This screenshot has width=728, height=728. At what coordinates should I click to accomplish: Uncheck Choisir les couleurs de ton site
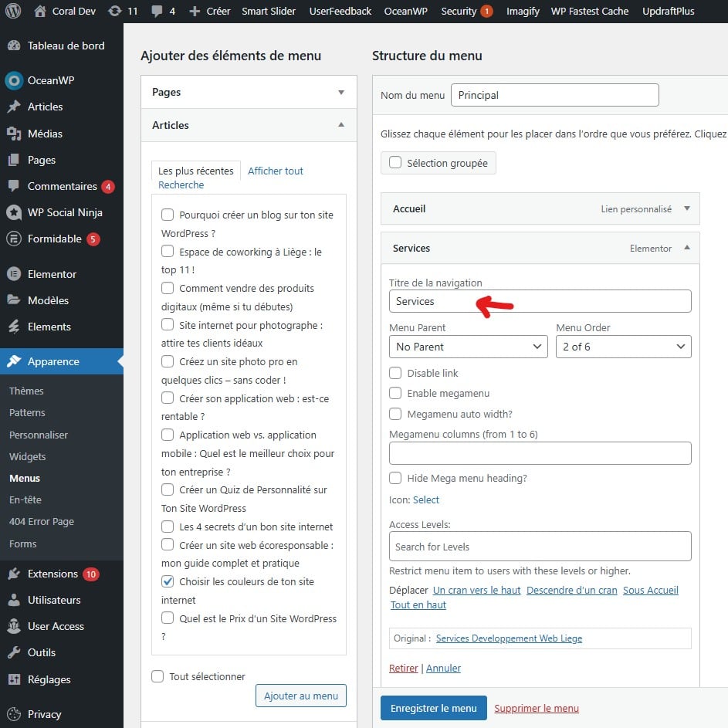click(168, 581)
